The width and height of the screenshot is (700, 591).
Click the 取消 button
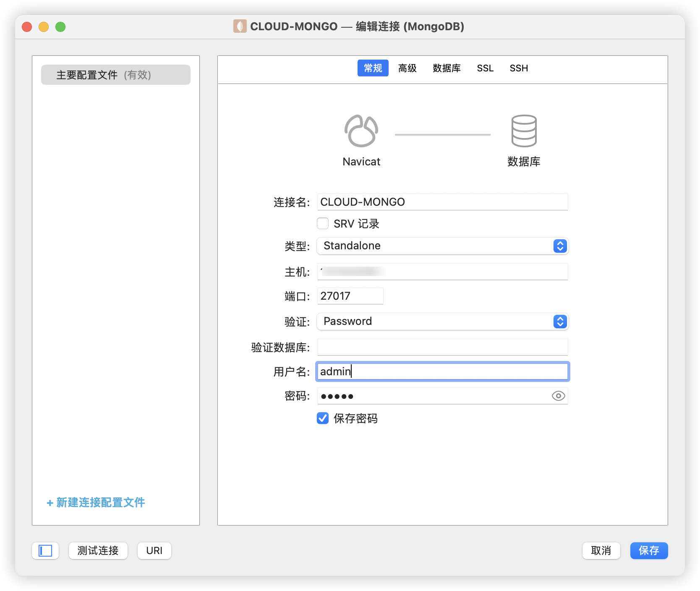601,551
